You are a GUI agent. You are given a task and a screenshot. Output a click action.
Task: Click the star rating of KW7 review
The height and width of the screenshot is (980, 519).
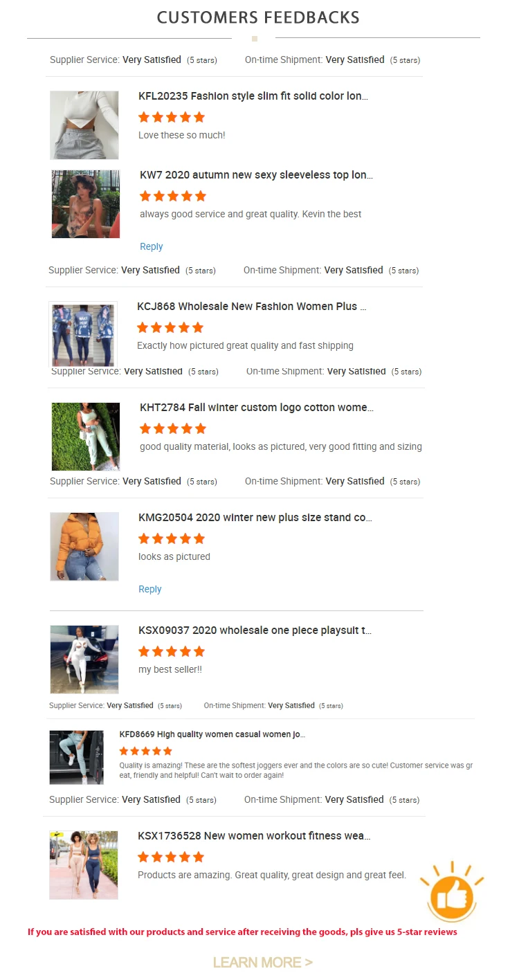coord(173,196)
